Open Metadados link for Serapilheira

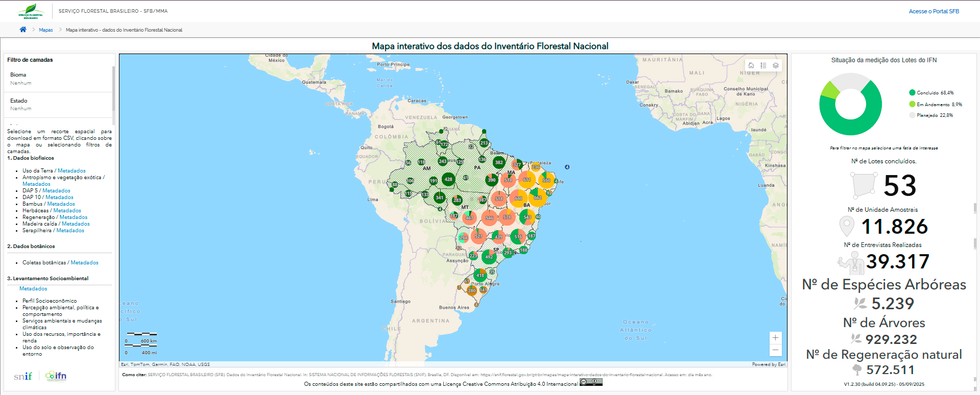70,231
